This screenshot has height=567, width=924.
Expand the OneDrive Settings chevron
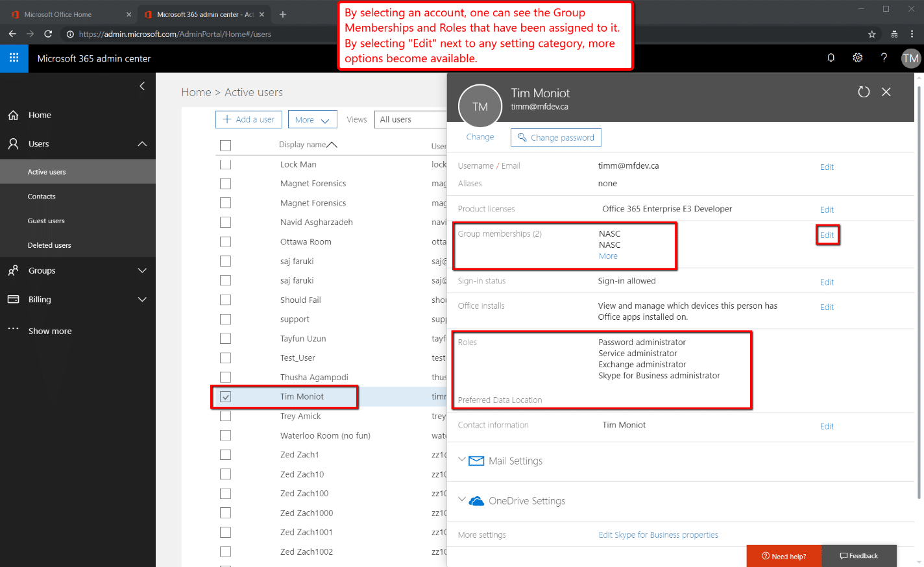click(x=462, y=500)
